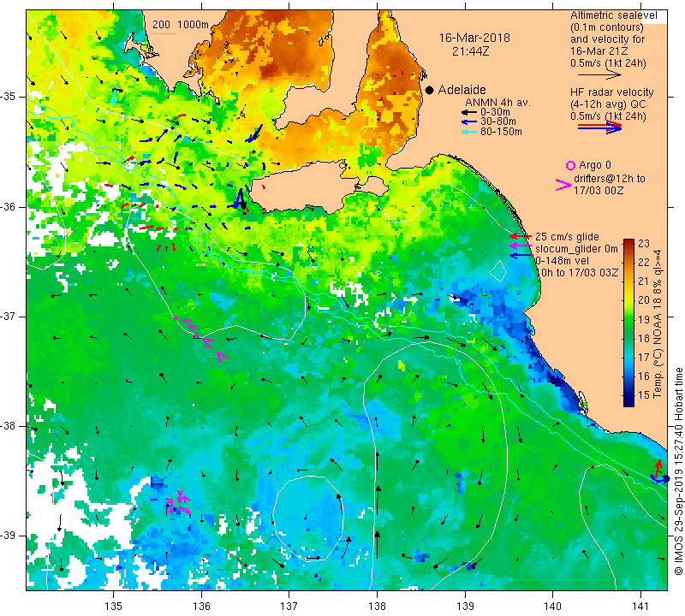Click dark red top of temperature color bar
The image size is (685, 616).
pos(628,242)
